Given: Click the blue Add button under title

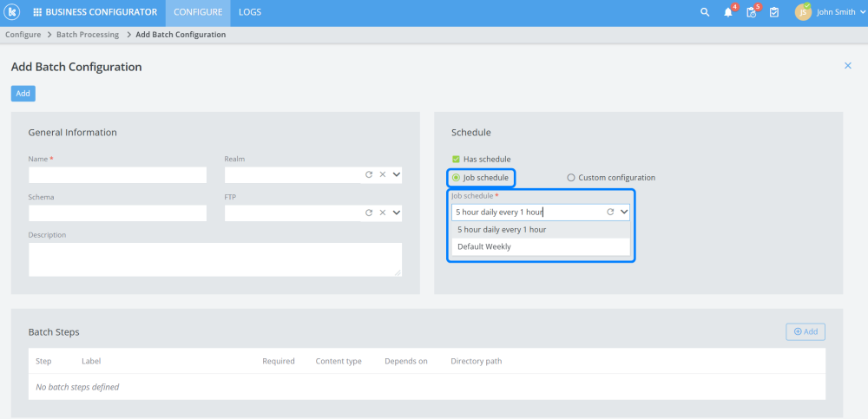Looking at the screenshot, I should tap(23, 94).
